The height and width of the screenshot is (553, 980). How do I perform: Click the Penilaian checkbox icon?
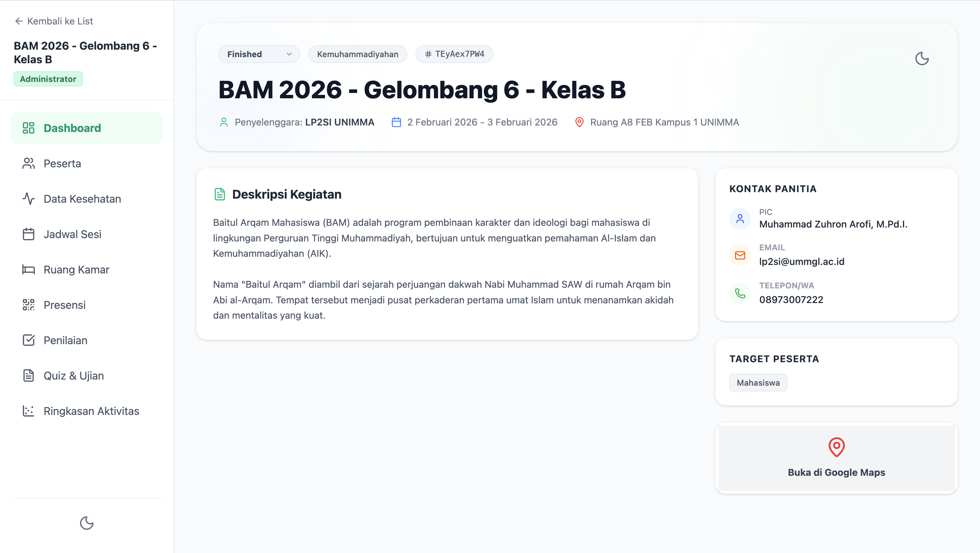click(29, 340)
